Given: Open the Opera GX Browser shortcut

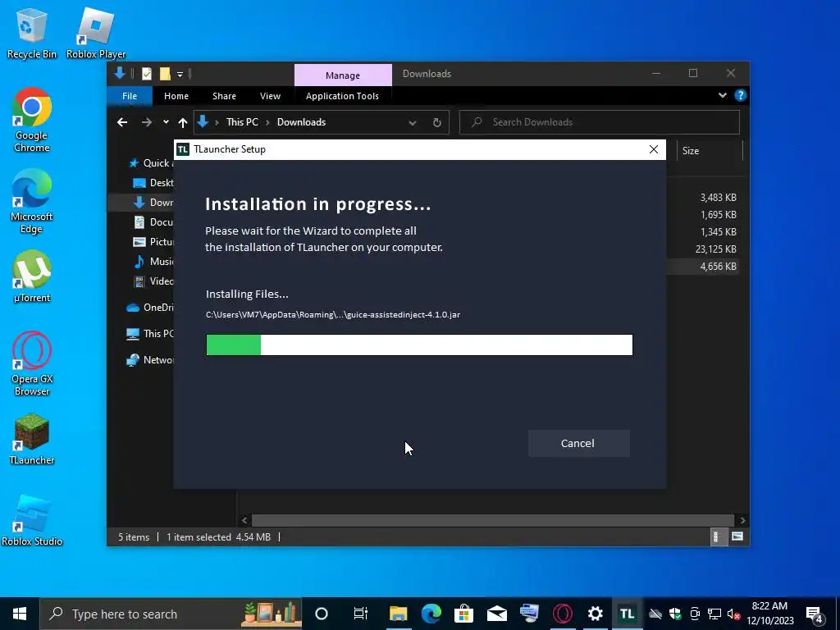Looking at the screenshot, I should click(32, 363).
